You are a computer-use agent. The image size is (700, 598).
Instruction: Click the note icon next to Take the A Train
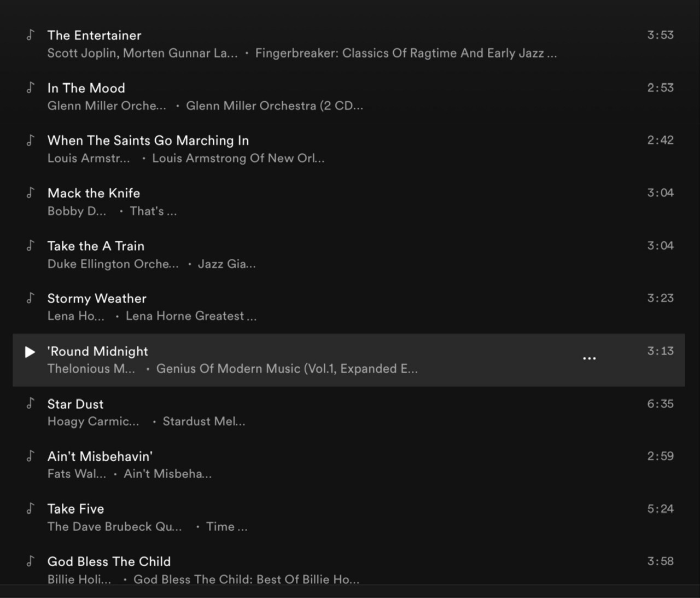click(30, 246)
